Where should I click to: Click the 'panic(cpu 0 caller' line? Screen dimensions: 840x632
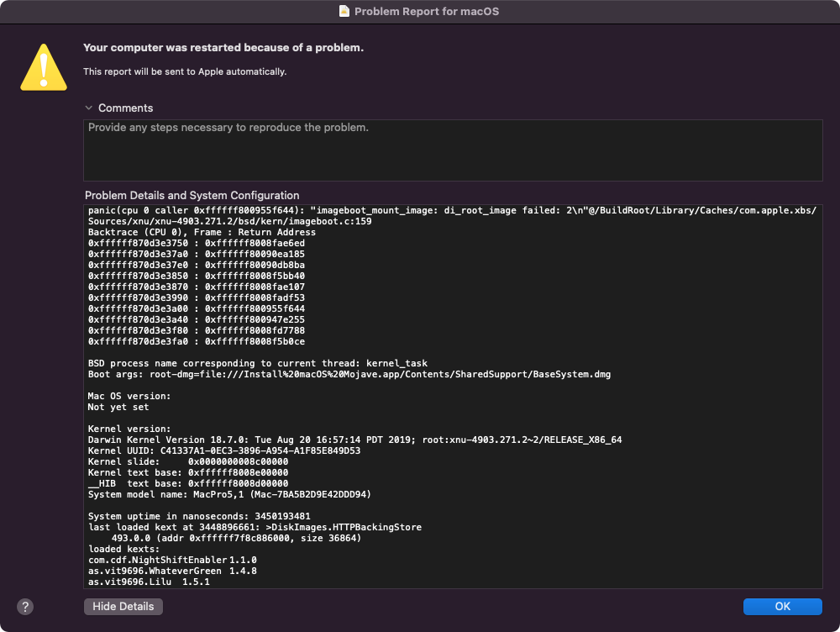click(452, 210)
